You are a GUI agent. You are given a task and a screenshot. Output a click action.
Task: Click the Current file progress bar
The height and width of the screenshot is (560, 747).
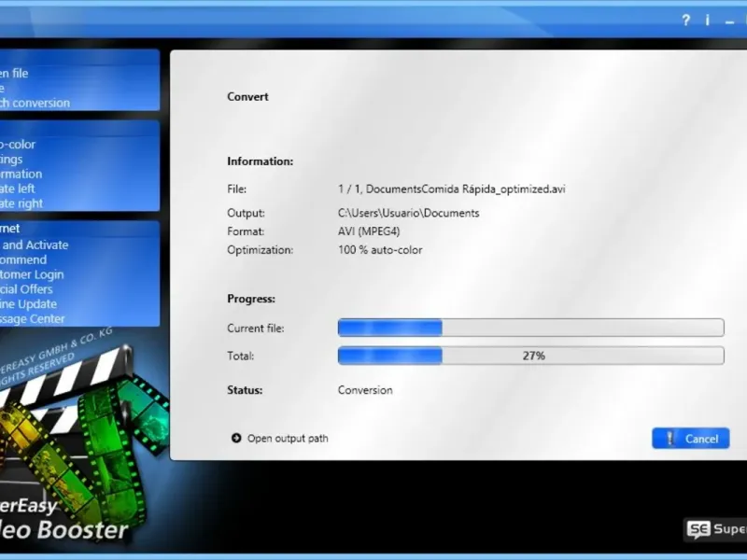[x=530, y=328]
